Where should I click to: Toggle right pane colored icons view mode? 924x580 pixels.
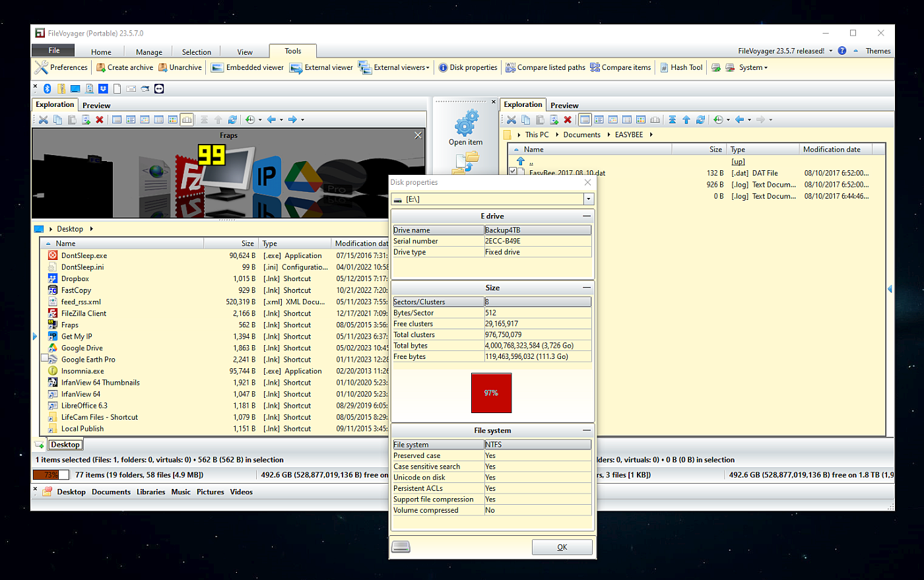[641, 119]
